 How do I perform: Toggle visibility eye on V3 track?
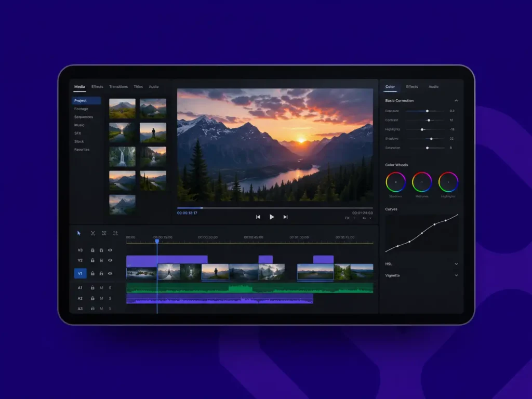click(110, 250)
